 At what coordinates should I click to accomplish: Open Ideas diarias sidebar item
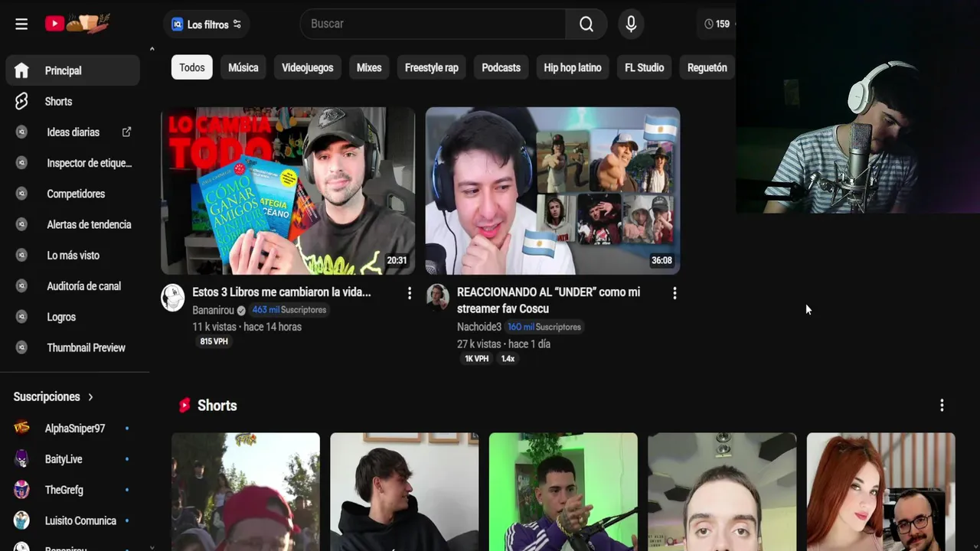click(x=73, y=132)
